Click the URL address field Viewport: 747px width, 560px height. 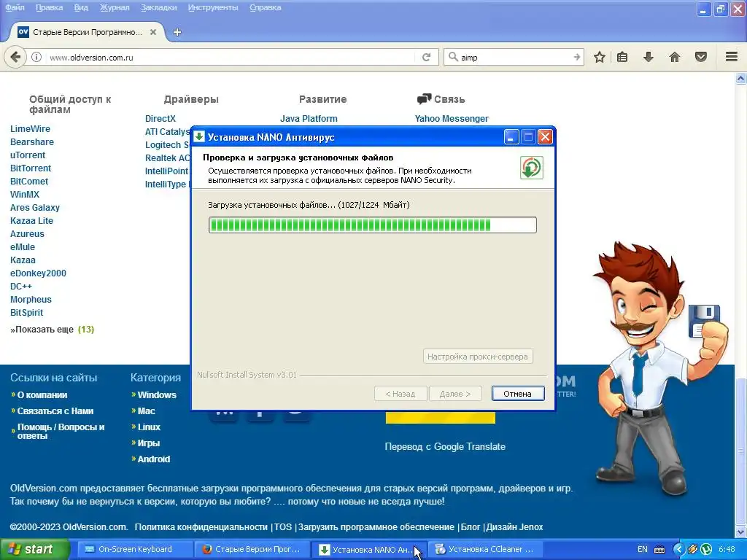pos(231,57)
